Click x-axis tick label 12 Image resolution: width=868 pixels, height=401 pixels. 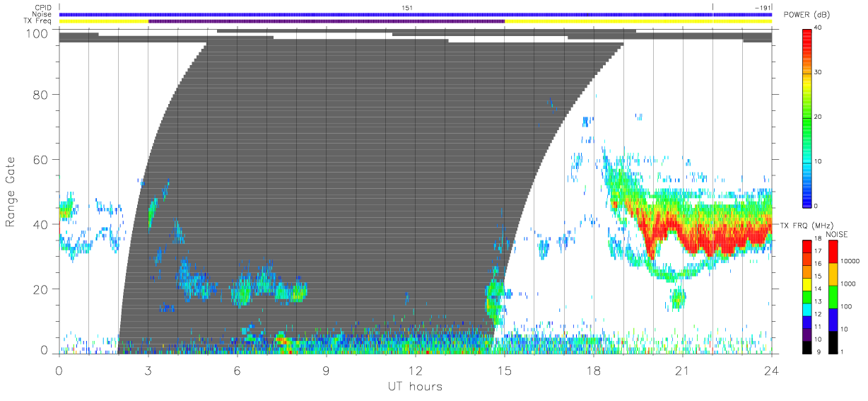pos(415,371)
